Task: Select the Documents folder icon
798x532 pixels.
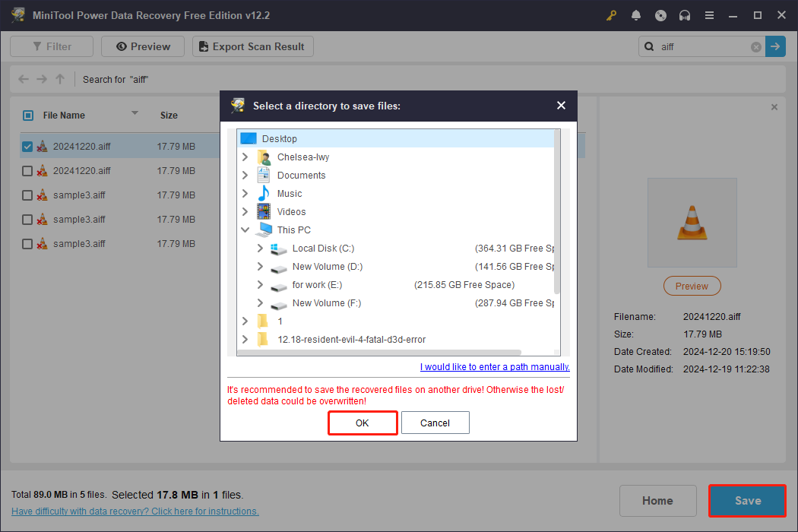Action: [x=264, y=176]
